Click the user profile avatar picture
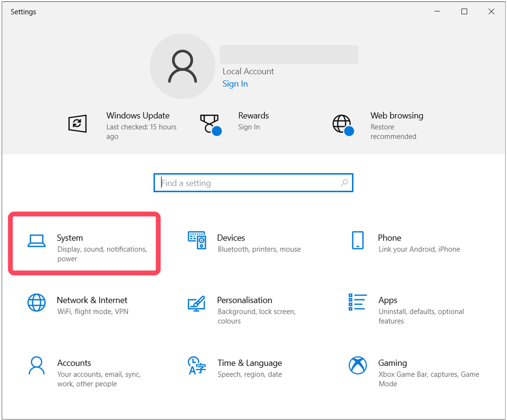Viewport: 507px width, 420px height. pyautogui.click(x=183, y=66)
